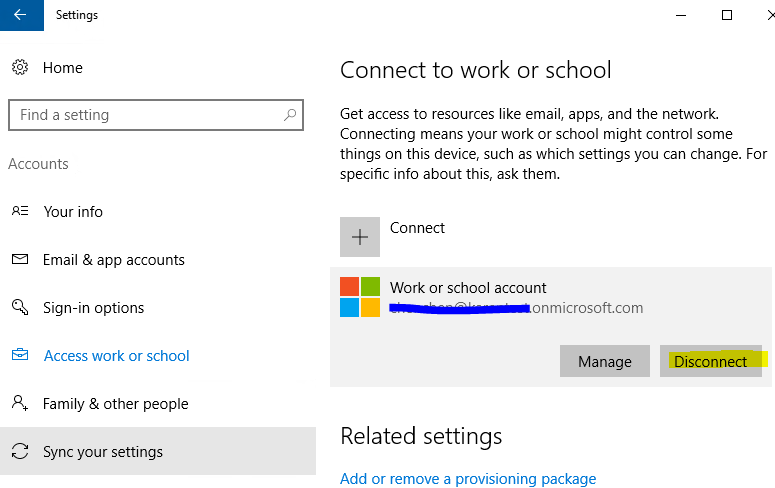
Task: Click the Sync your settings icon
Action: (20, 452)
